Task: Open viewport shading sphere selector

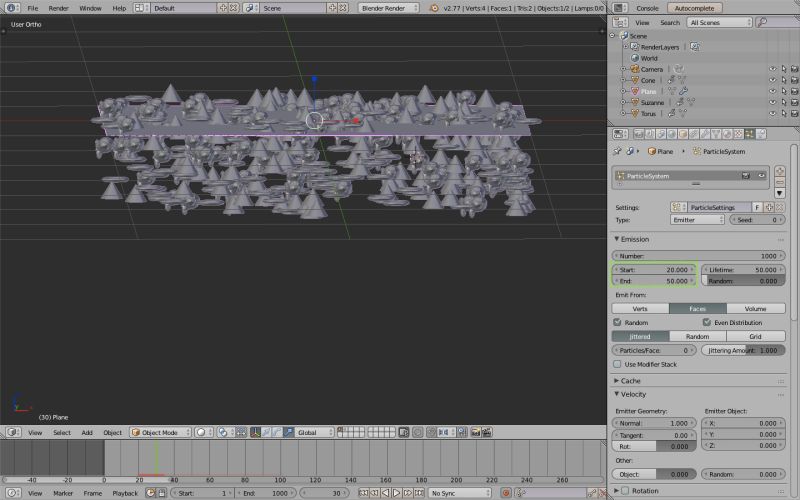Action: coord(204,433)
